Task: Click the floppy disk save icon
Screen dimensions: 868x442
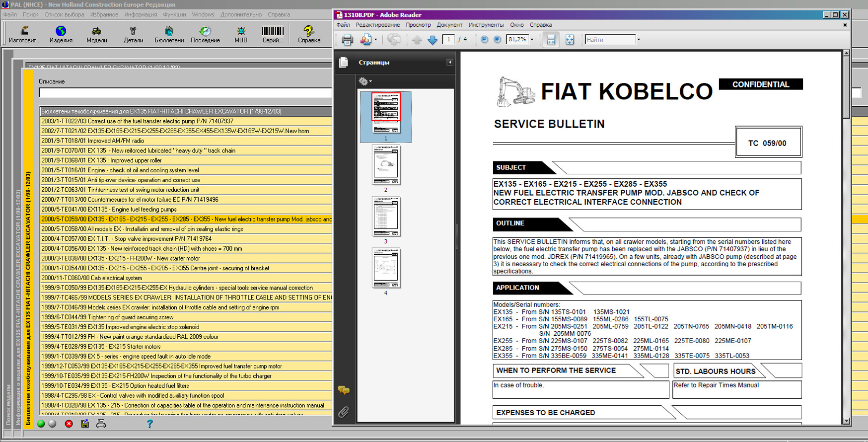Action: (x=85, y=424)
